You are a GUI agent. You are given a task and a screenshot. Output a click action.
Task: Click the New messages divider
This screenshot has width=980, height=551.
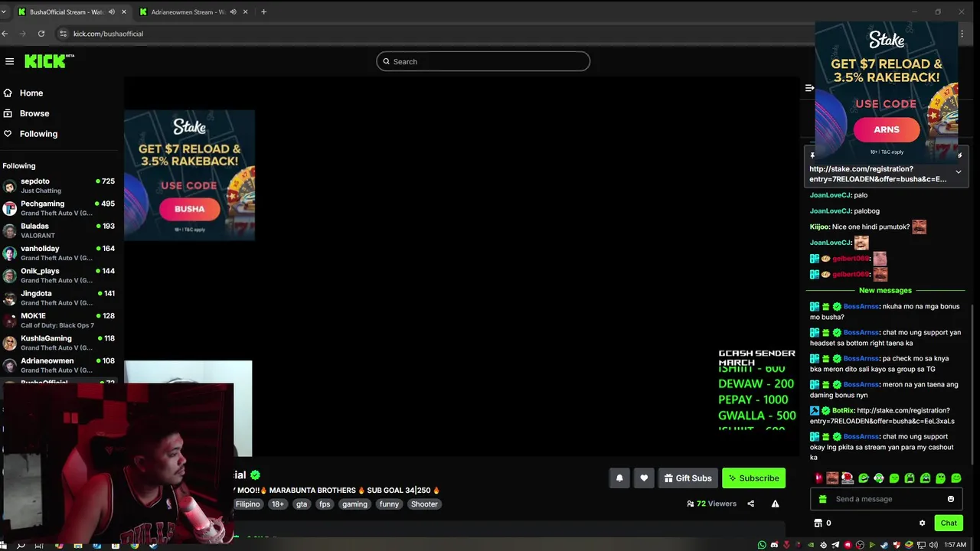885,290
